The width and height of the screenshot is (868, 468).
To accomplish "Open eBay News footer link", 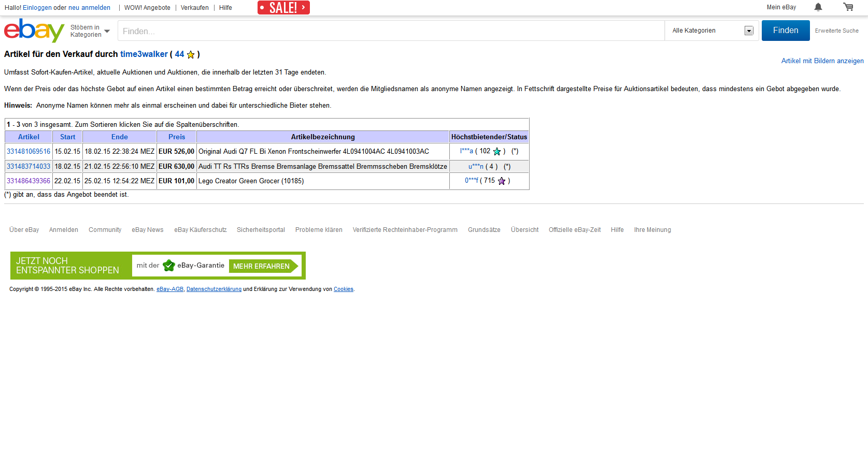I will 147,230.
